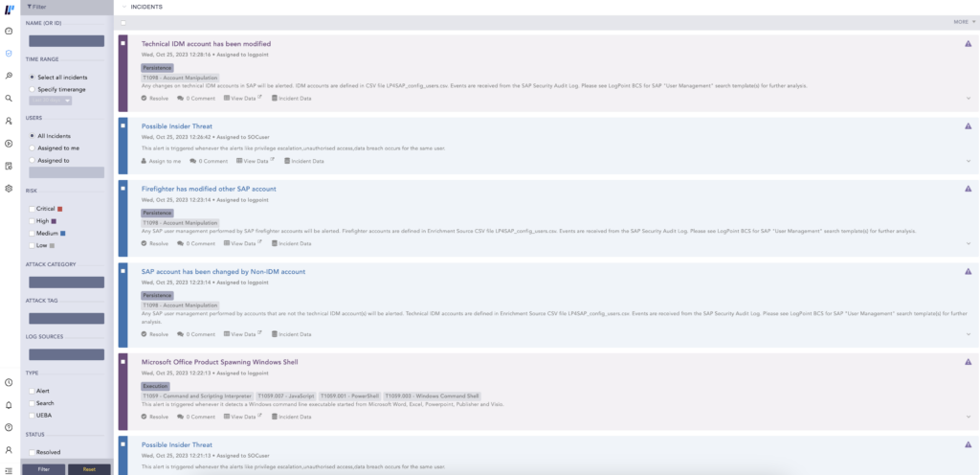Tick the Low risk checkbox
980x475 pixels.
pyautogui.click(x=32, y=245)
